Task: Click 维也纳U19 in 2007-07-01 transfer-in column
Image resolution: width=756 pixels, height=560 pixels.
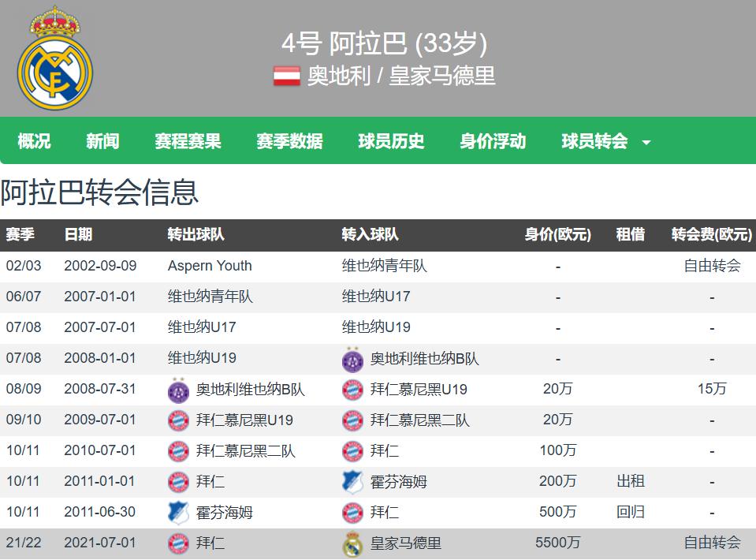Action: pyautogui.click(x=376, y=327)
